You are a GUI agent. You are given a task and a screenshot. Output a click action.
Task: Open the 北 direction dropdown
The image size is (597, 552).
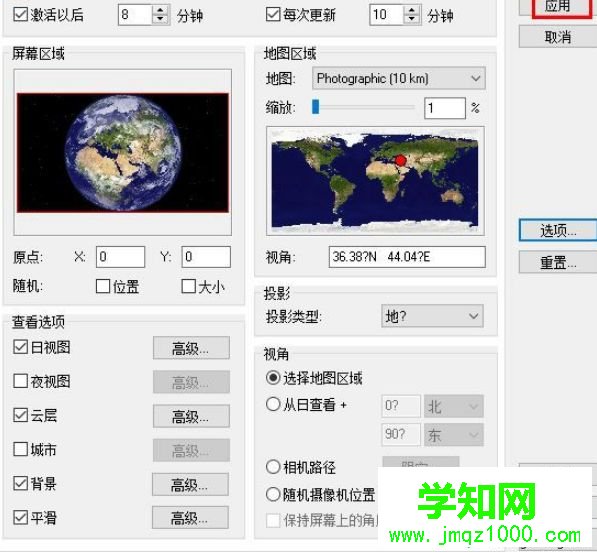click(454, 406)
